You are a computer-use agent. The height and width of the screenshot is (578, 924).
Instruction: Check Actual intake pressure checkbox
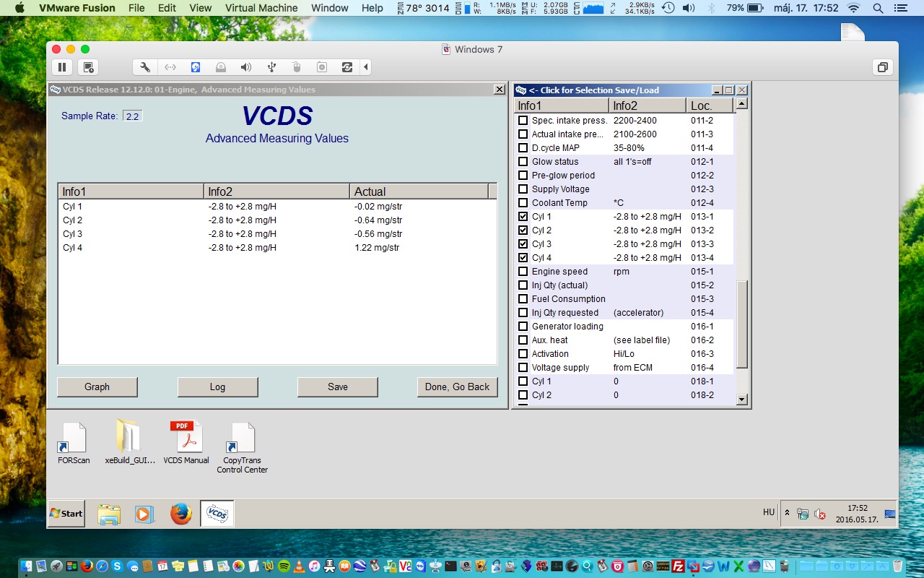click(523, 134)
